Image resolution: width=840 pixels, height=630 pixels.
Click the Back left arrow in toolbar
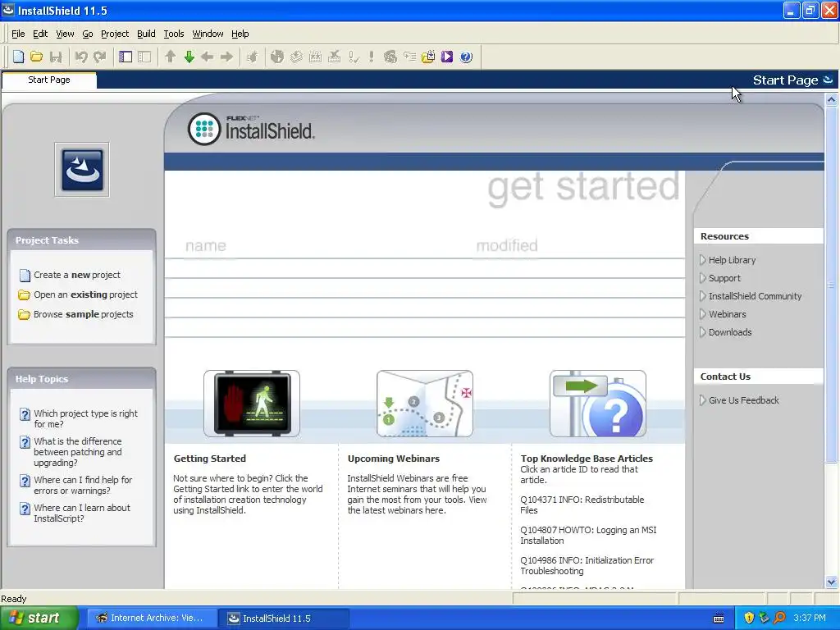[x=208, y=57]
